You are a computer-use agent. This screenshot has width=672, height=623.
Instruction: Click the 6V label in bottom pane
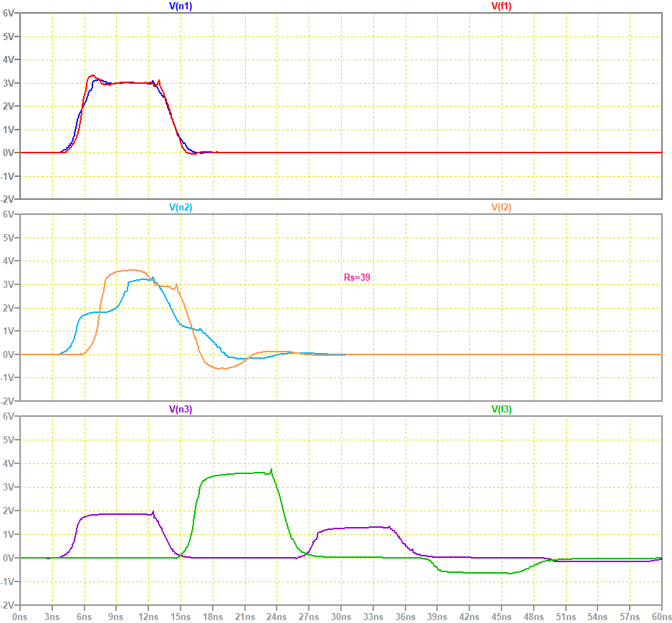10,417
